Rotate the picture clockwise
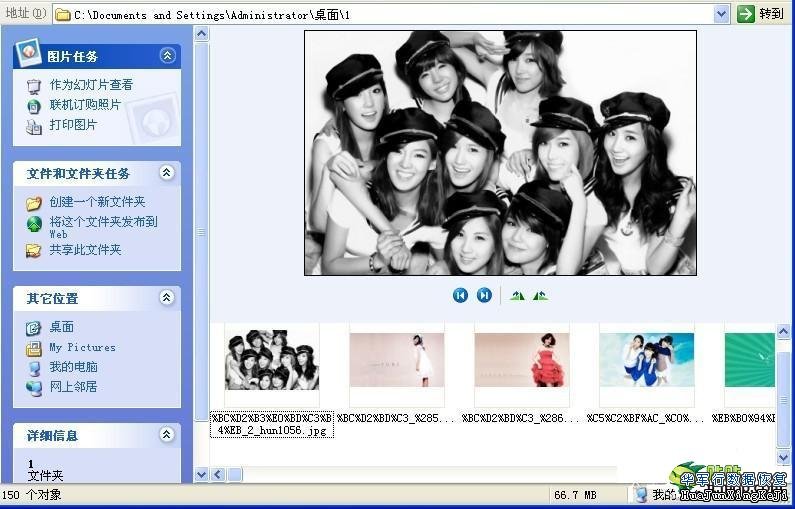Viewport: 795px width, 509px height. (x=517, y=295)
